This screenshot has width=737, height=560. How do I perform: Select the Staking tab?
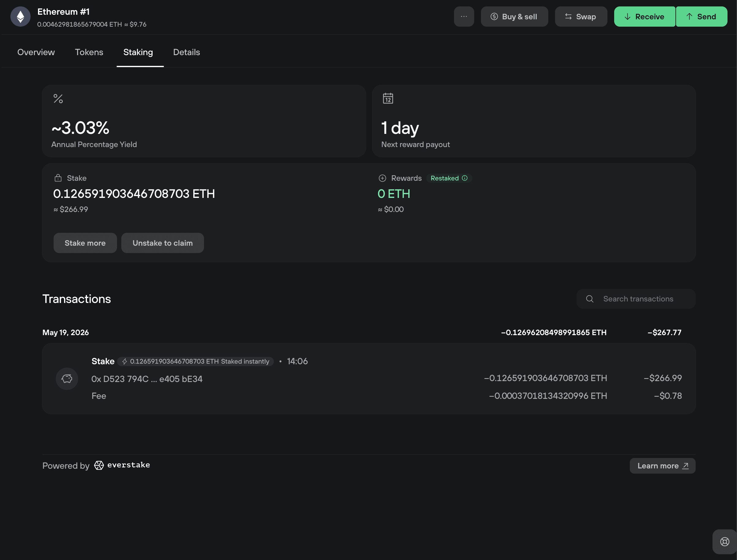pyautogui.click(x=138, y=52)
